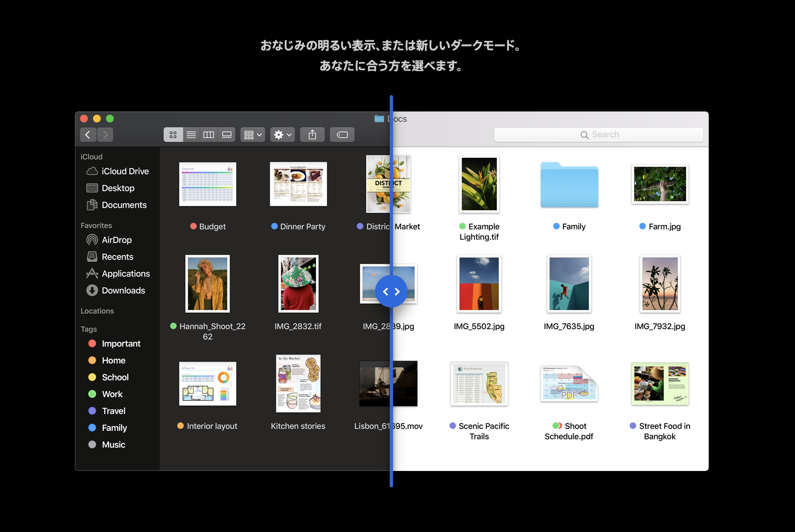
Task: Filter by the red Important tag
Action: point(120,344)
